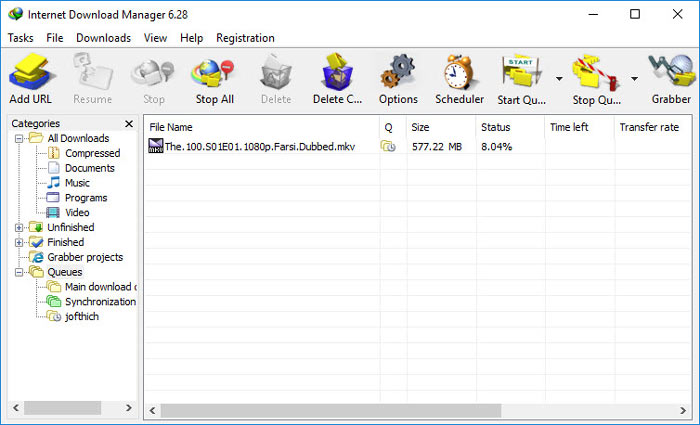The height and width of the screenshot is (425, 700).
Task: Select Grabber projects in the tree
Action: pyautogui.click(x=85, y=257)
